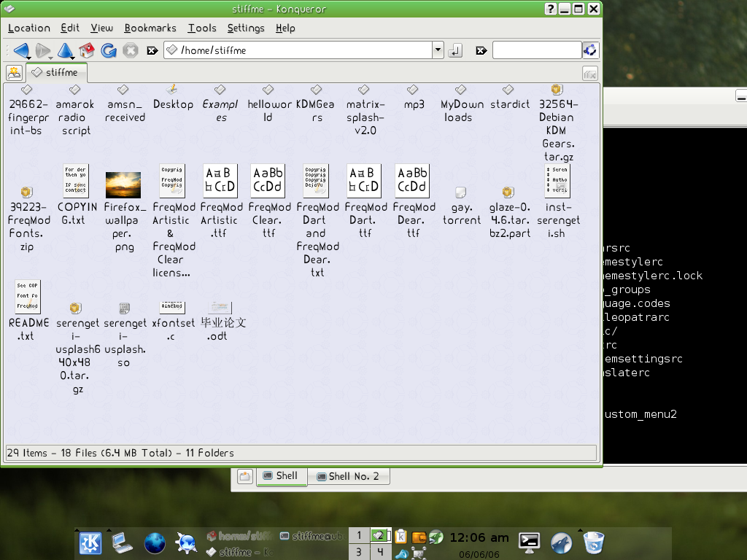
Task: Select the Desktop folder
Action: [173, 98]
